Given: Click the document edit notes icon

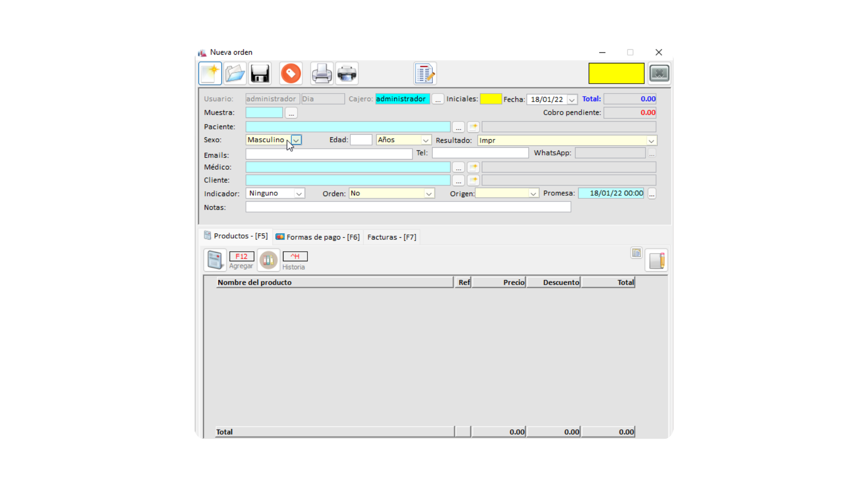Looking at the screenshot, I should coord(425,74).
